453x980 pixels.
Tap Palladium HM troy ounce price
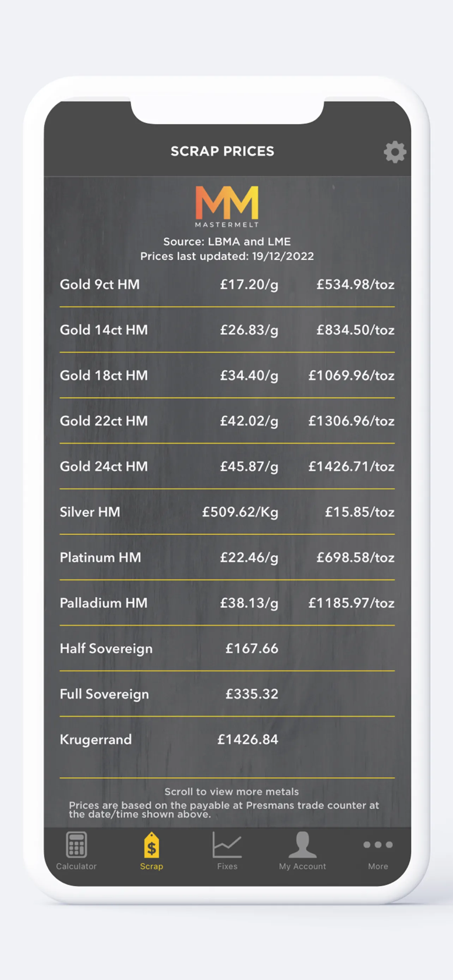pyautogui.click(x=351, y=603)
